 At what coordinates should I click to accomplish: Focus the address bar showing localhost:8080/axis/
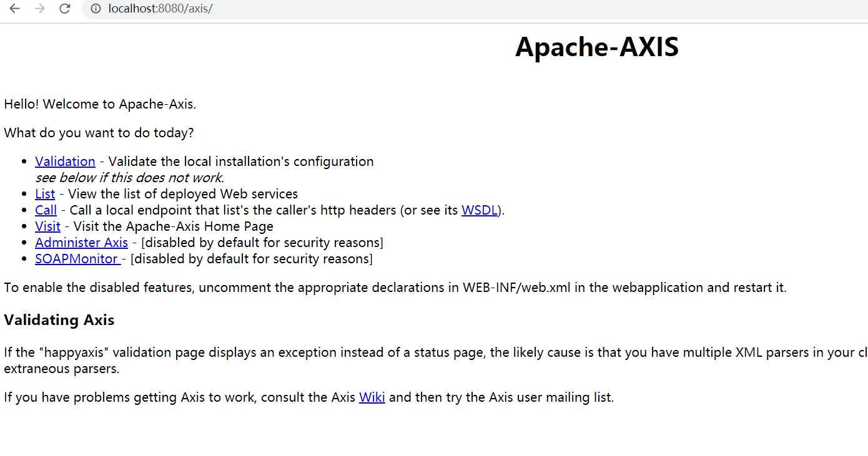click(x=475, y=9)
